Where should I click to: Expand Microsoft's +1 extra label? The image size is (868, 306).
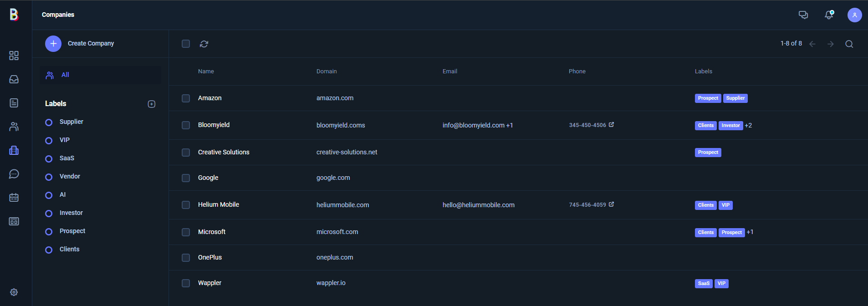[750, 232]
